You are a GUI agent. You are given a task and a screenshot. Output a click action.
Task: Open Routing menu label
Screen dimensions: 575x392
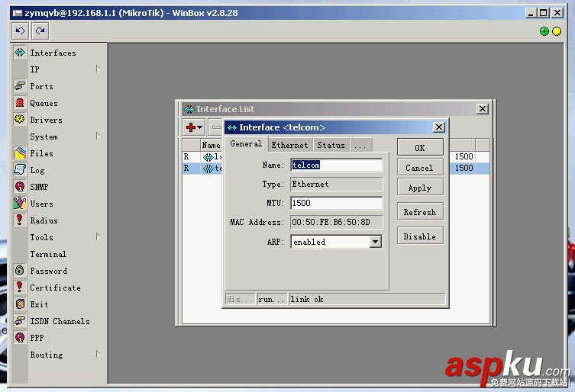pos(47,355)
